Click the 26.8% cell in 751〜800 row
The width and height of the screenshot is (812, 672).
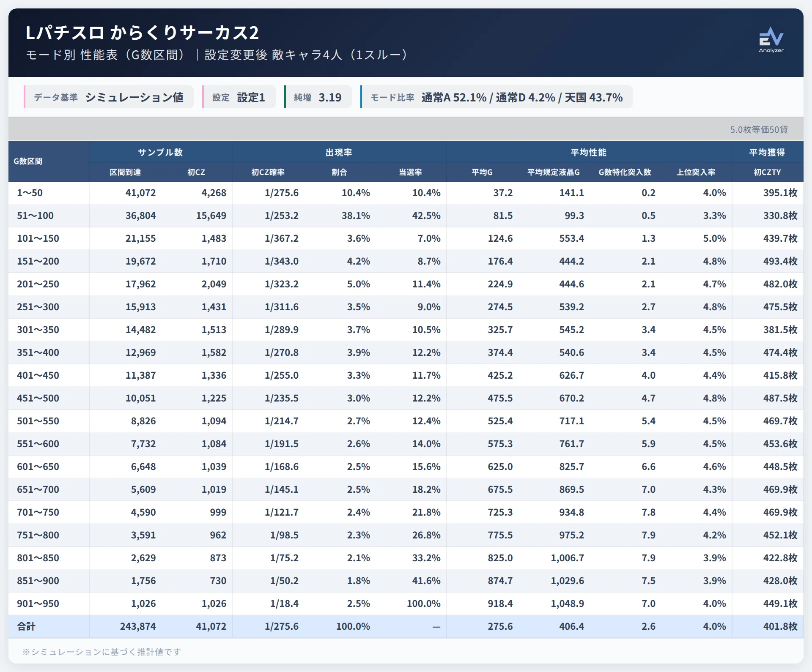pyautogui.click(x=426, y=535)
